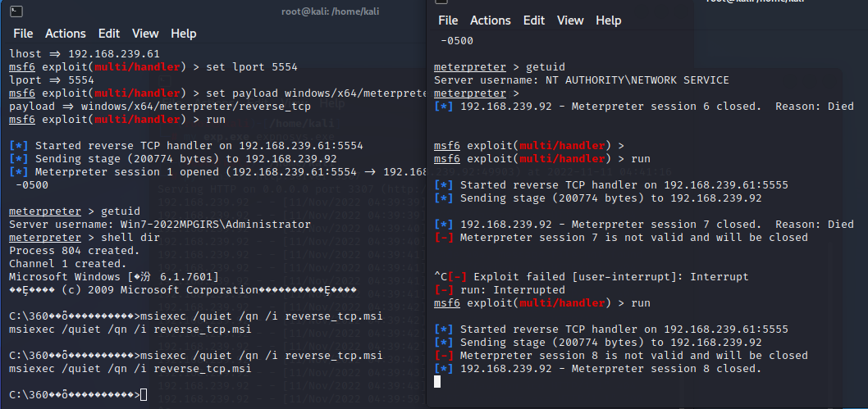Click the cursor at the left window's last C:\360 prompt
868x409 pixels.
pyautogui.click(x=144, y=394)
